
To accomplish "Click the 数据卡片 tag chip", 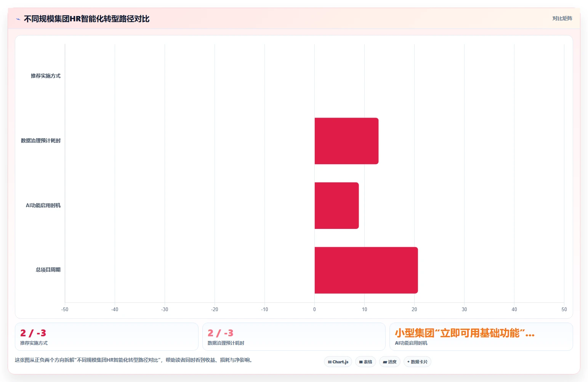I will 417,362.
